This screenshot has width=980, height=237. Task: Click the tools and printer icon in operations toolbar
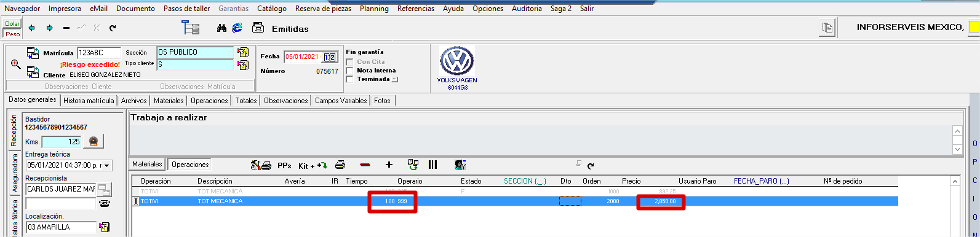(261, 165)
